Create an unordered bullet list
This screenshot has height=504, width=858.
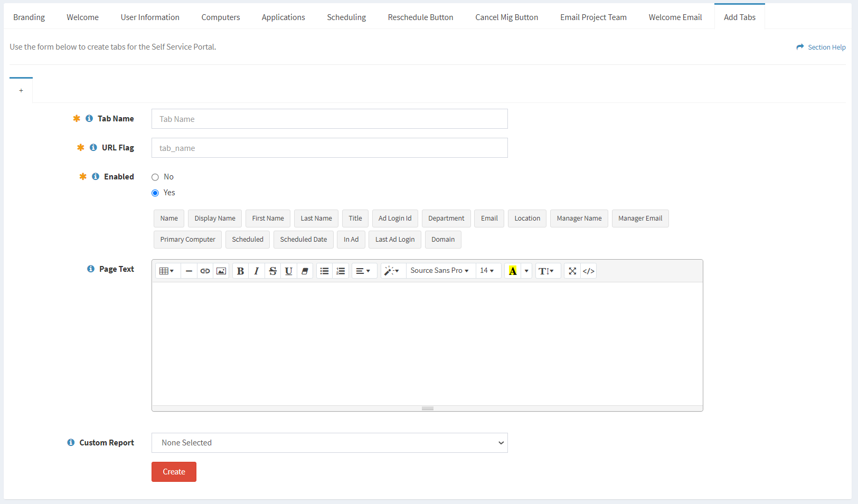pyautogui.click(x=324, y=271)
